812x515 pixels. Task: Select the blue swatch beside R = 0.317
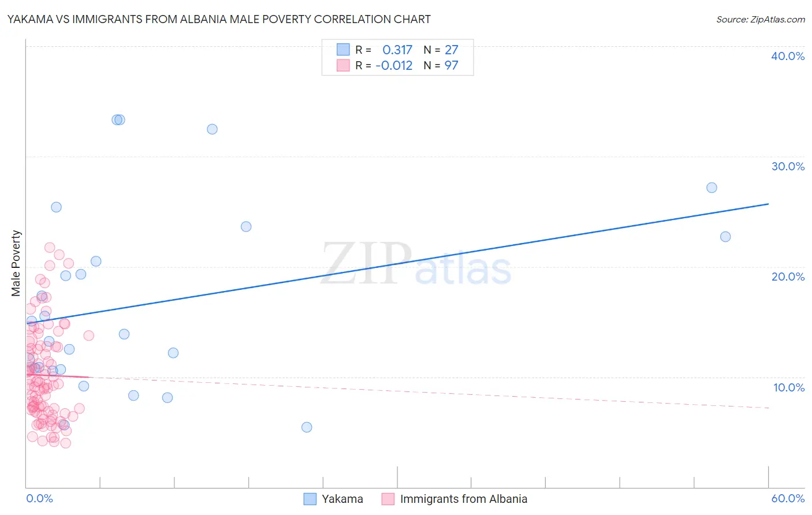343,50
